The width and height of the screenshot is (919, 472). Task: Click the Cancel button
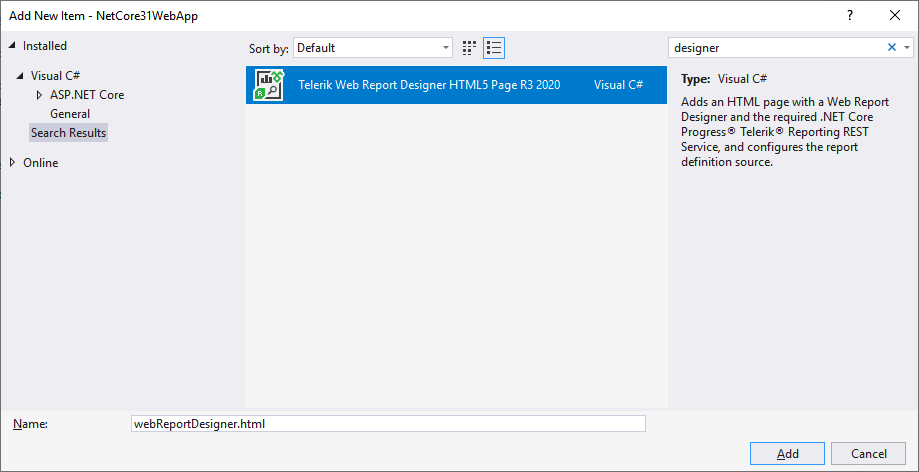point(869,453)
